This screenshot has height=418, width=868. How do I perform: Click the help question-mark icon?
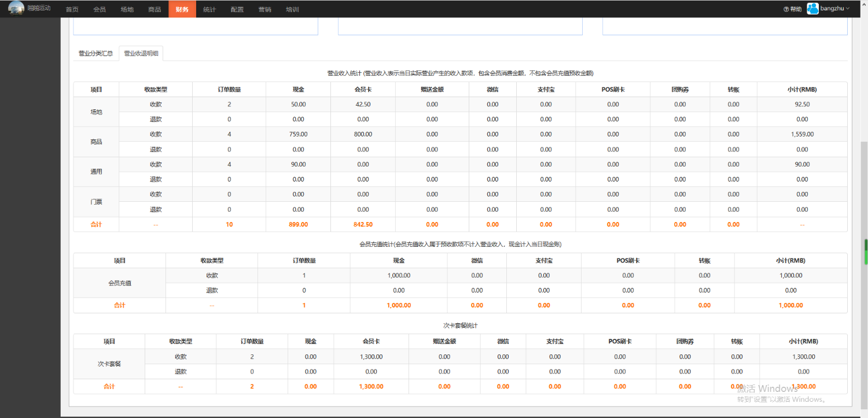[x=786, y=9]
